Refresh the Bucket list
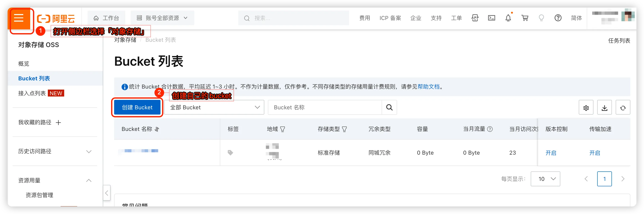The image size is (644, 214). click(x=623, y=107)
